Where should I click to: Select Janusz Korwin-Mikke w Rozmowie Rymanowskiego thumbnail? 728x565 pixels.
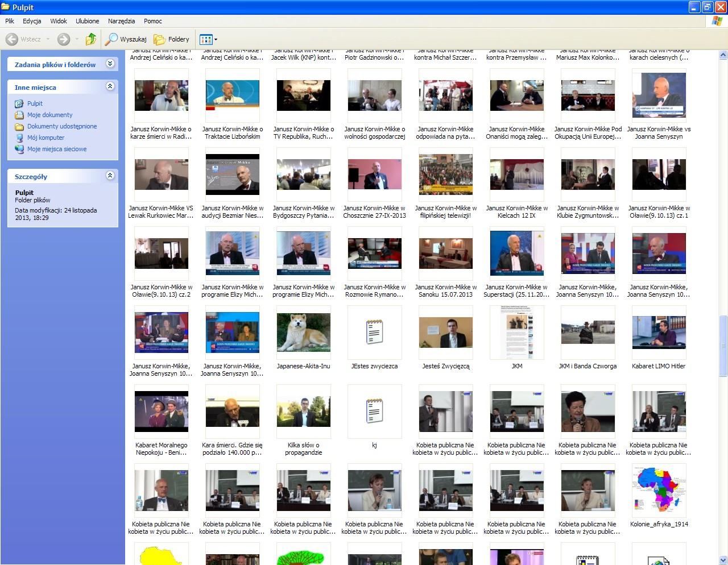374,254
